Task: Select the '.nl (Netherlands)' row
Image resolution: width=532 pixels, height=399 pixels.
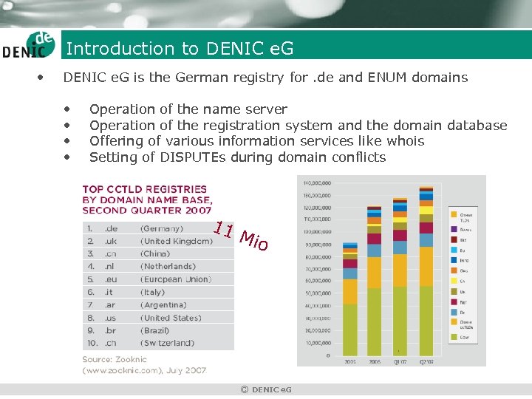Action: coord(158,267)
